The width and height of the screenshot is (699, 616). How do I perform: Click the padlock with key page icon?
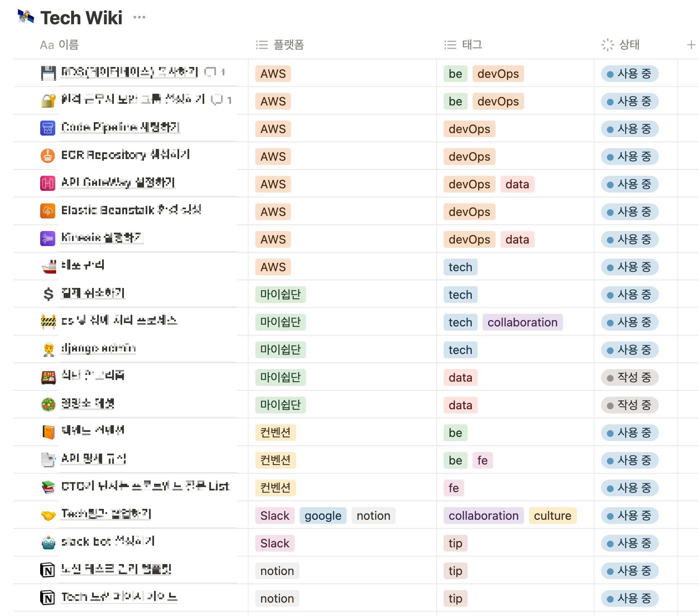[x=48, y=101]
